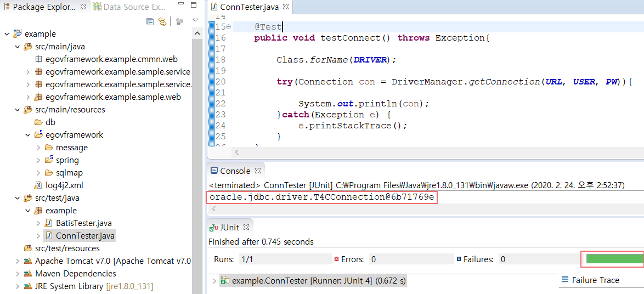Screen dimensions: 644x294
Task: Click the System.out.println(con) code line
Action: click(x=364, y=104)
